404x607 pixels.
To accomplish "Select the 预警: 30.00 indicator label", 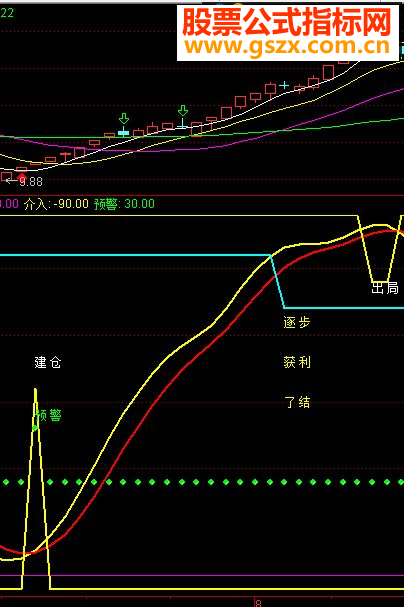I will 124,204.
